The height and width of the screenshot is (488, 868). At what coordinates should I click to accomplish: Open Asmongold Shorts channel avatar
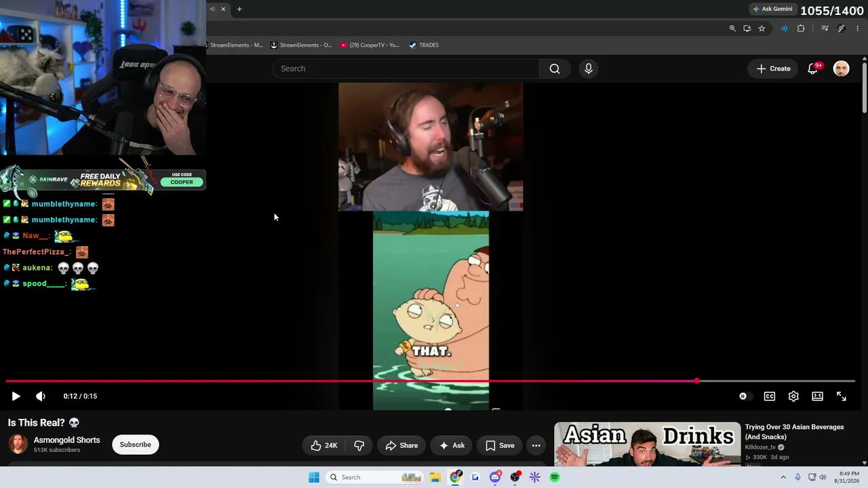tap(18, 444)
